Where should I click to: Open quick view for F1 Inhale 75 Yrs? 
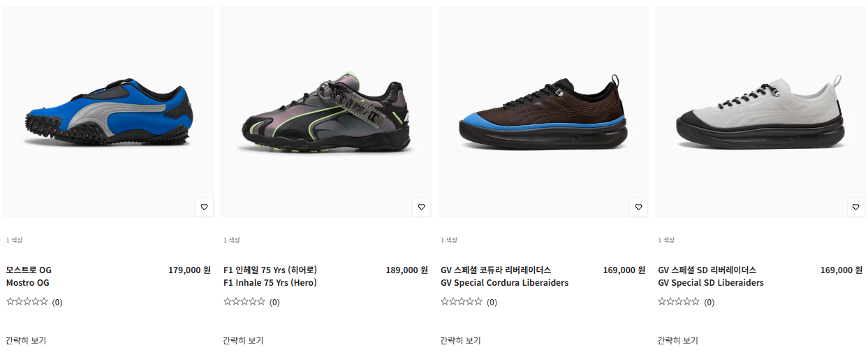point(243,340)
